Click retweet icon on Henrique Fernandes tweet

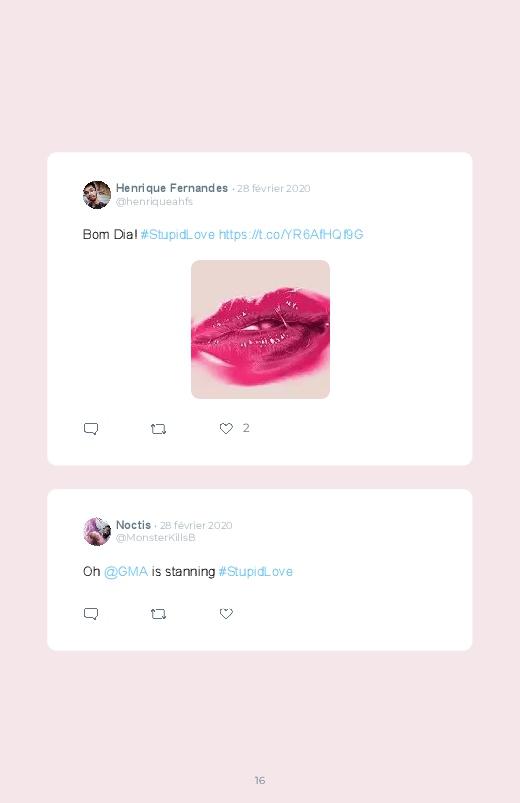point(158,429)
